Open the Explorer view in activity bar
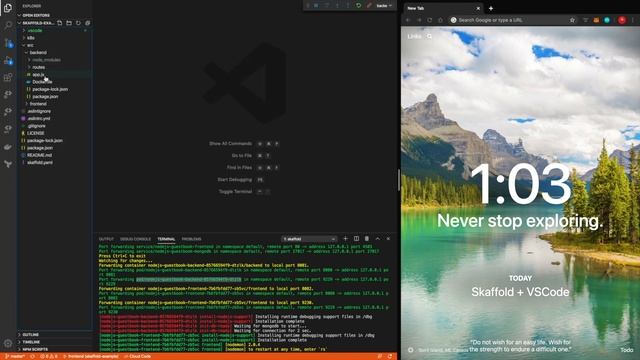Image resolution: width=640 pixels, height=360 pixels. pos(8,7)
